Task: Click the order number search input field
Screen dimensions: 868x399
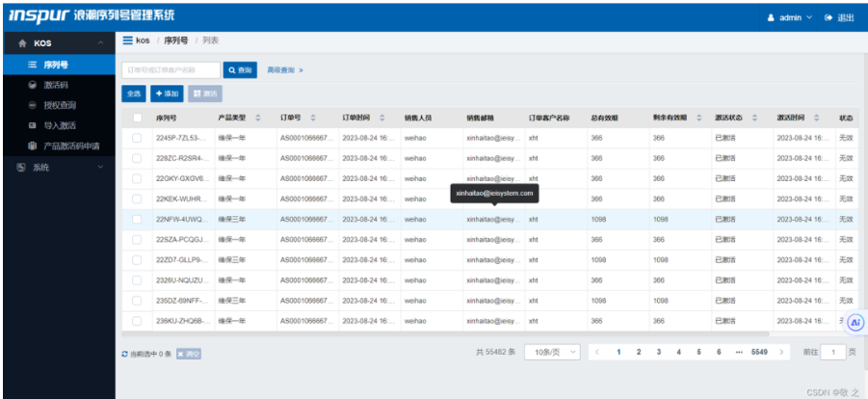Action: coord(171,70)
